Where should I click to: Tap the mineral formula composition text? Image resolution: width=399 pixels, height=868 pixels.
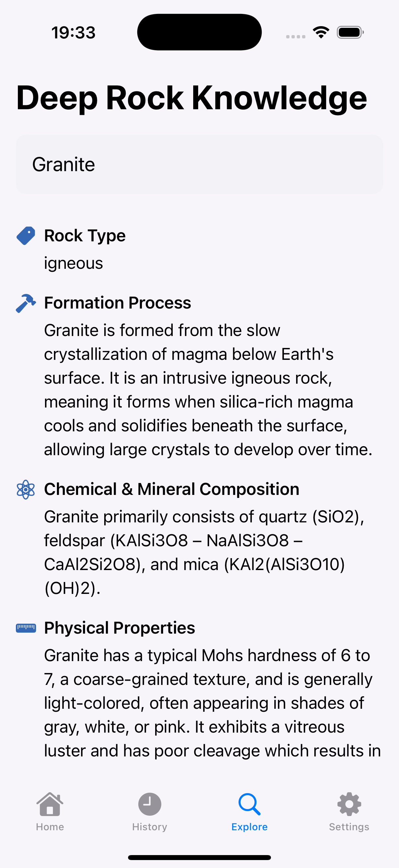204,552
